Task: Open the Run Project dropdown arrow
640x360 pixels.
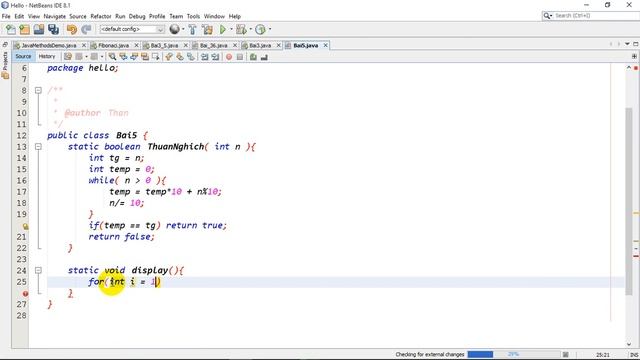Action: [231, 29]
